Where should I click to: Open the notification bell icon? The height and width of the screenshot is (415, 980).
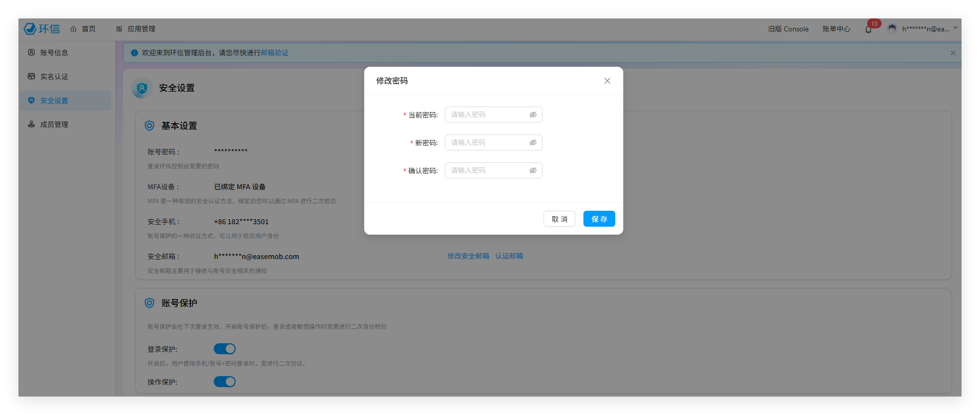pyautogui.click(x=868, y=29)
